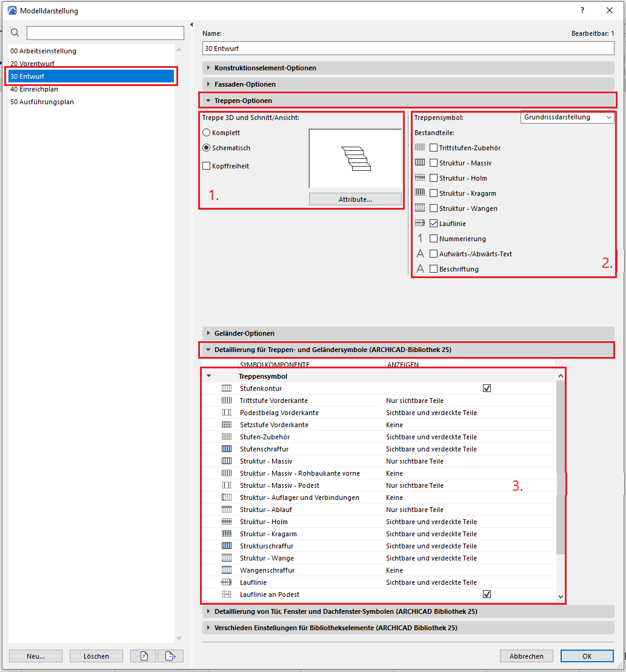Screen dimensions: 626x672
Task: Click the search magnifier icon
Action: click(x=15, y=33)
